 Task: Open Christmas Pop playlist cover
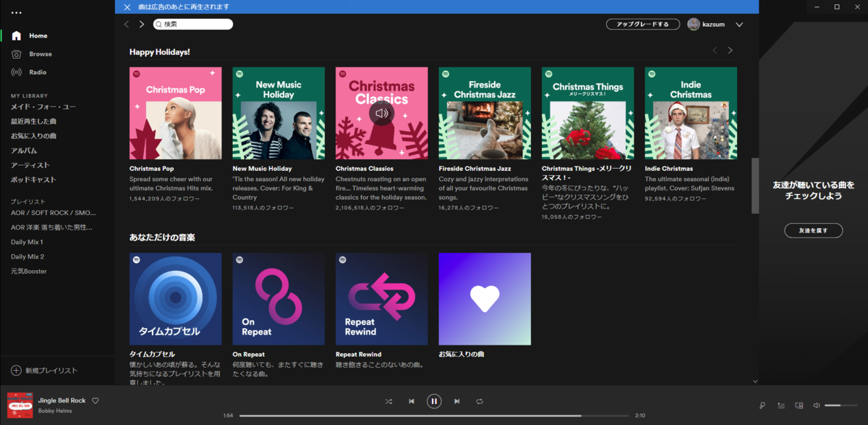point(176,113)
